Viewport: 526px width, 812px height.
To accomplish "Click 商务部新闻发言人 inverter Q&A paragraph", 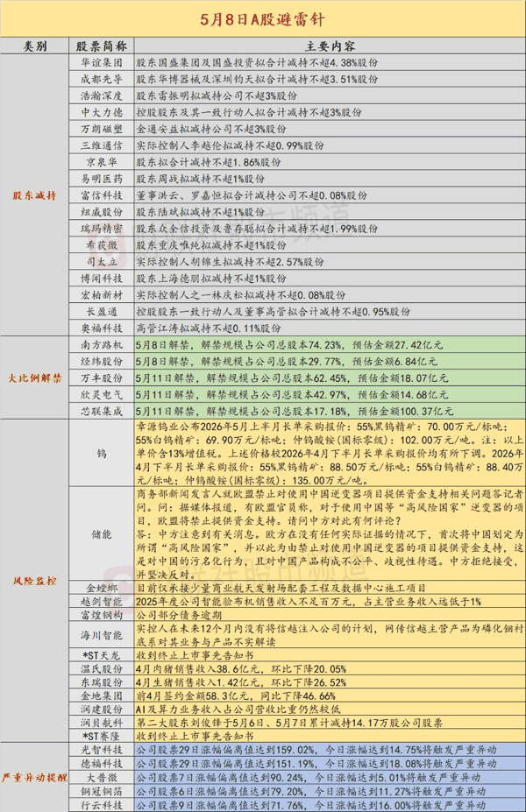I will [330, 534].
